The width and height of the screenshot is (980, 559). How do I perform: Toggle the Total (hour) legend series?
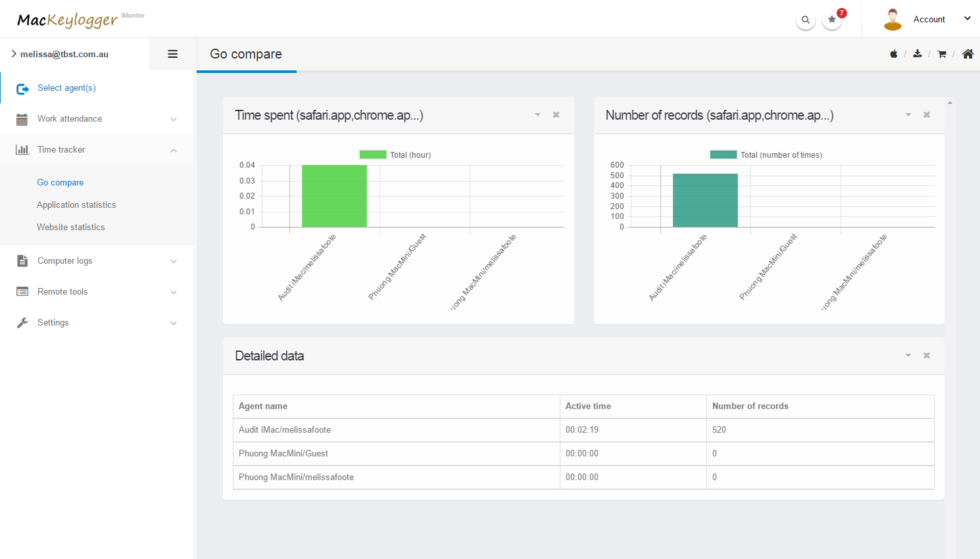(395, 155)
